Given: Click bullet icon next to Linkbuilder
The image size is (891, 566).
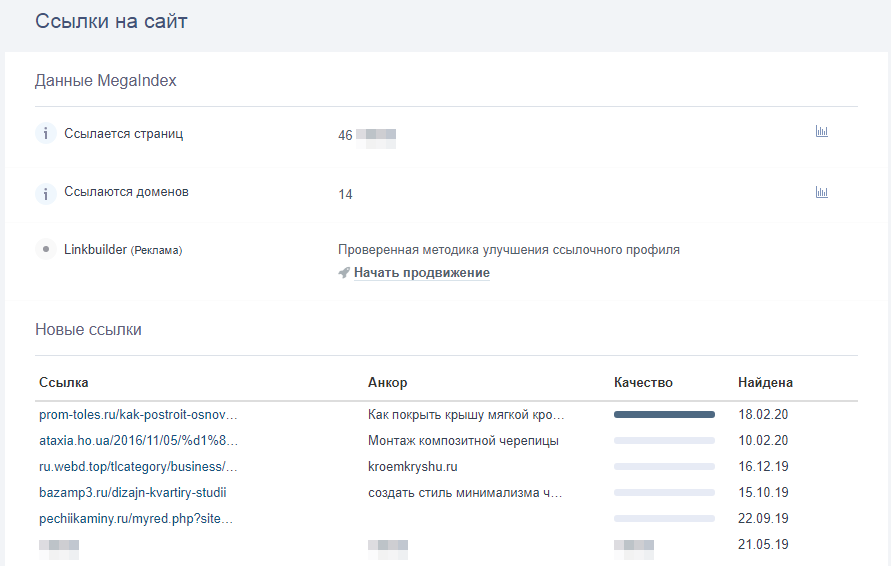Looking at the screenshot, I should (x=45, y=249).
